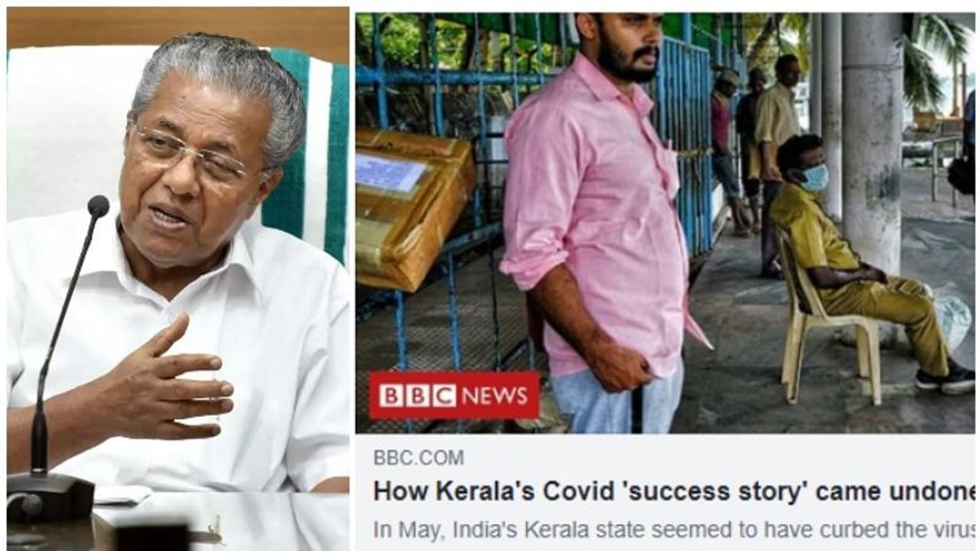Click the grey concrete pillar
The width and height of the screenshot is (980, 551).
871,145
